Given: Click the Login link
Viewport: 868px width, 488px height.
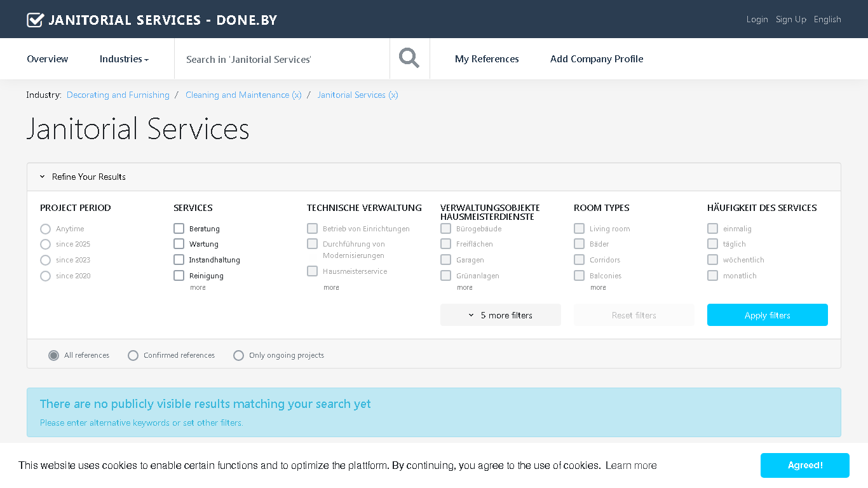Looking at the screenshot, I should pos(757,20).
